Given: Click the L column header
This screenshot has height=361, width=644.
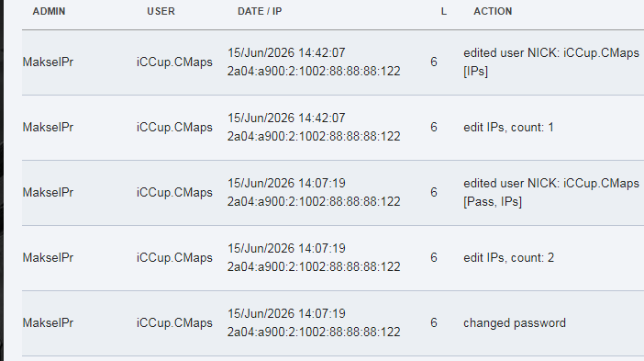Looking at the screenshot, I should coord(444,12).
